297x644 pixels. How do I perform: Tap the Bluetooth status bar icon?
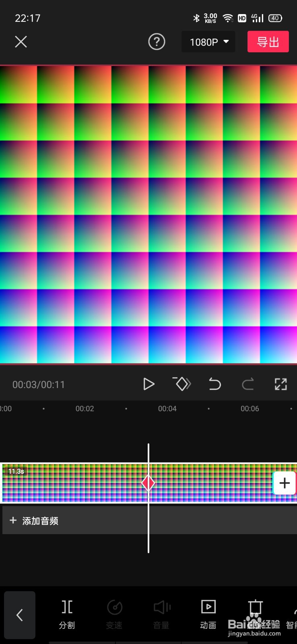point(196,18)
